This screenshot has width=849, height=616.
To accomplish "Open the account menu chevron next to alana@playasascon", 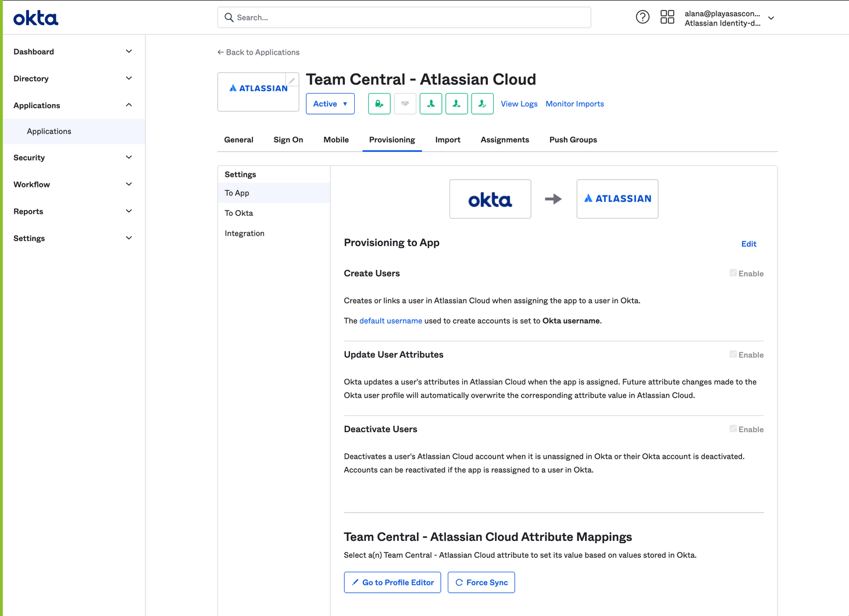I will tap(771, 18).
